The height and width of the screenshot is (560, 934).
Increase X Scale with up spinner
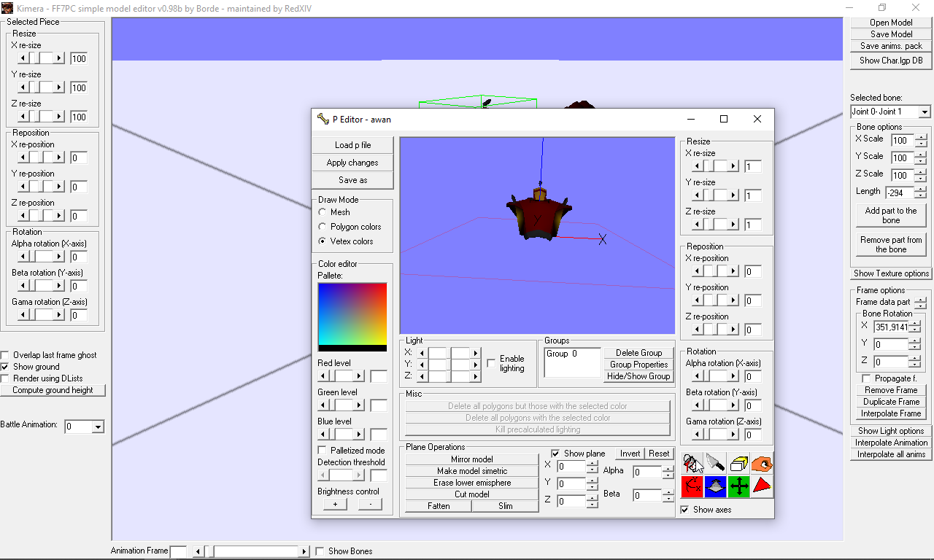coord(922,137)
